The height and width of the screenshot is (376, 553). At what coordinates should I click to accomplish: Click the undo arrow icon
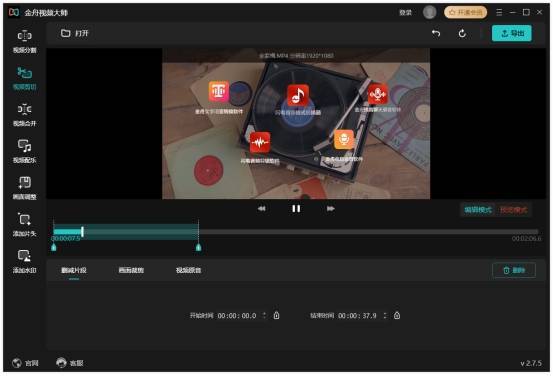(x=436, y=34)
